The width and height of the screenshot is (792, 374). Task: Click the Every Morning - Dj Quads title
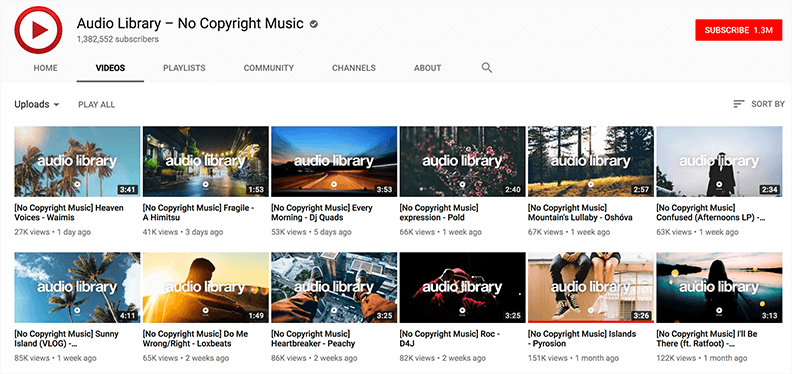pos(322,213)
